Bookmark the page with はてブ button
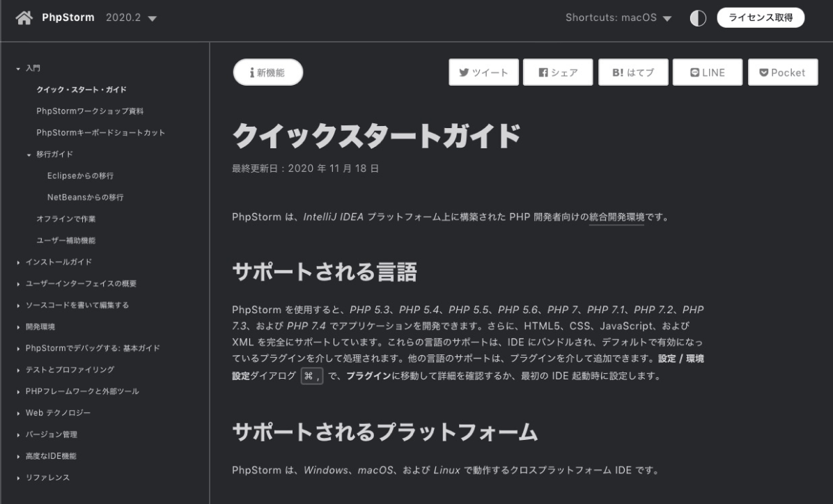 pyautogui.click(x=632, y=72)
